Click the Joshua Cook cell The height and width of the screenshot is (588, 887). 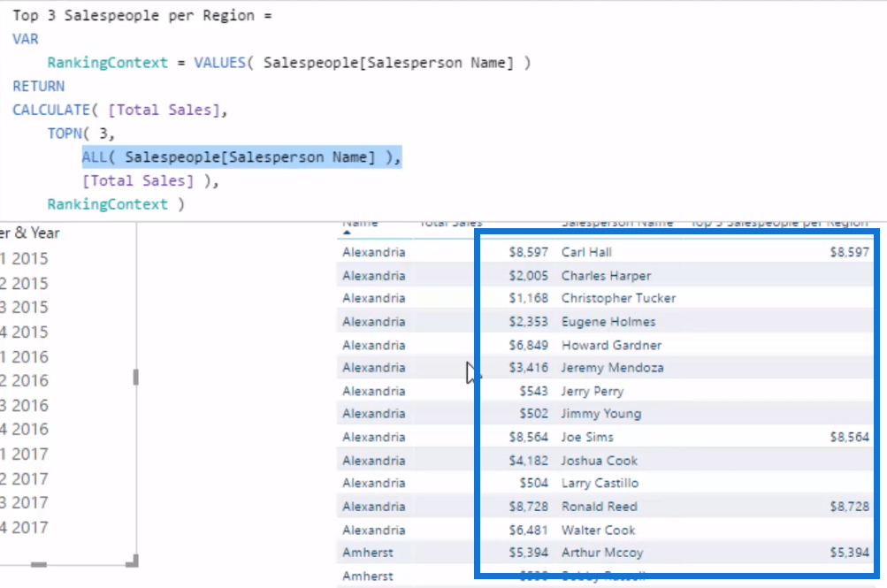(x=599, y=461)
